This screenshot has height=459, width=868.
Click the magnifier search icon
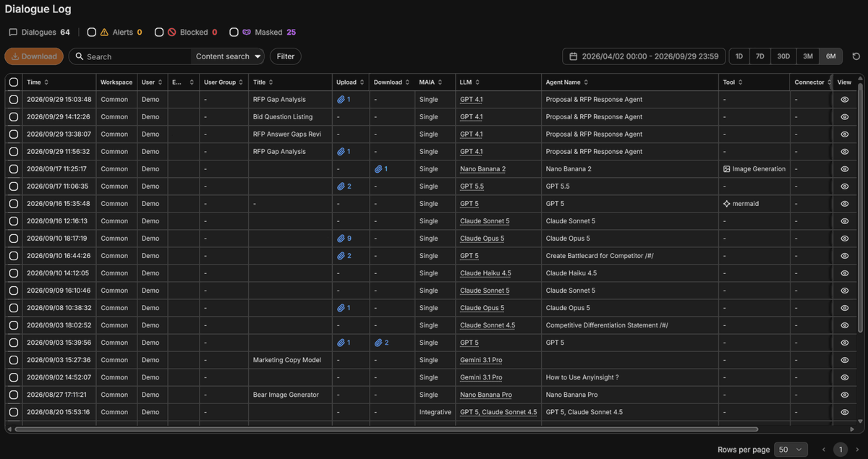tap(78, 56)
